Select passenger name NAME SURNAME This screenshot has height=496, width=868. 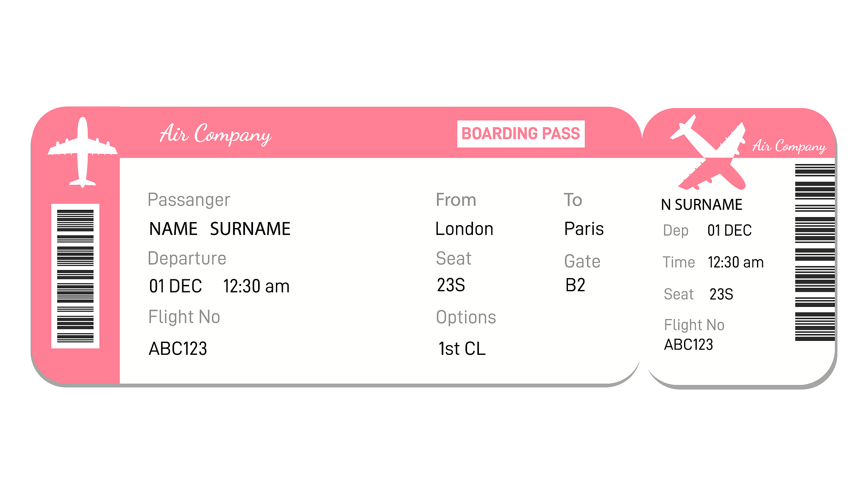tap(220, 229)
